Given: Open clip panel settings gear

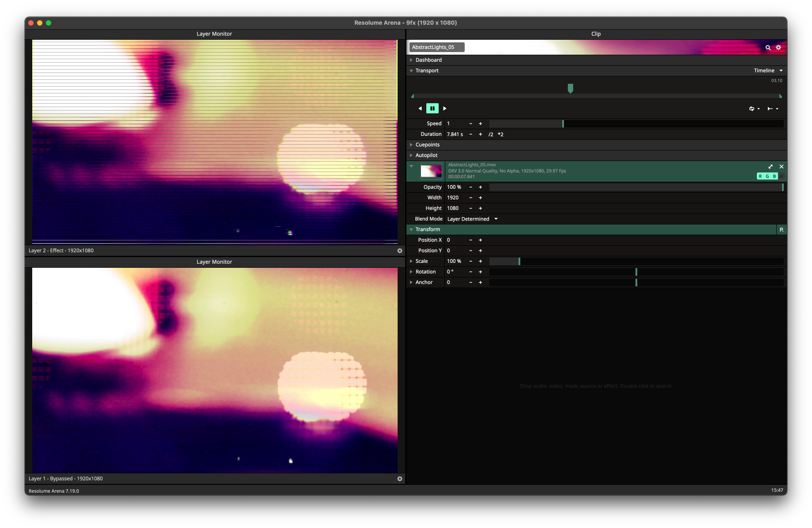Looking at the screenshot, I should tap(778, 48).
